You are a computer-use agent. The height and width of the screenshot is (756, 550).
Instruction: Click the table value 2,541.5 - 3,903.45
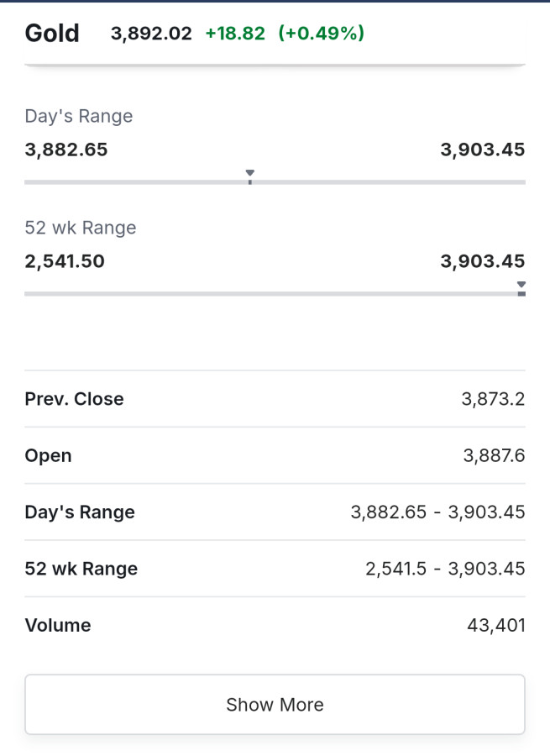[445, 569]
